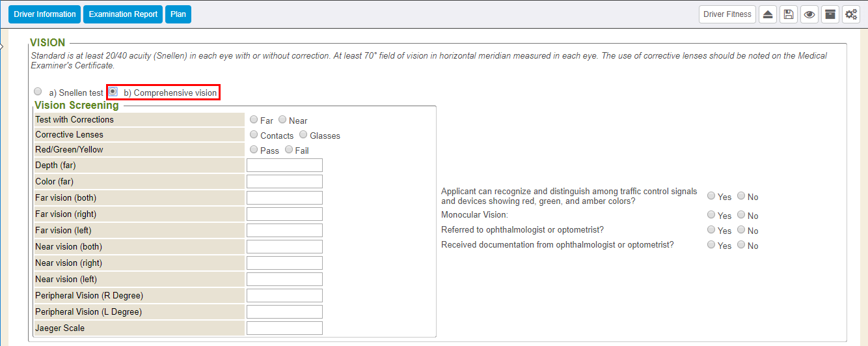Screen dimensions: 868x346
Task: Click the eye preview icon
Action: [809, 14]
